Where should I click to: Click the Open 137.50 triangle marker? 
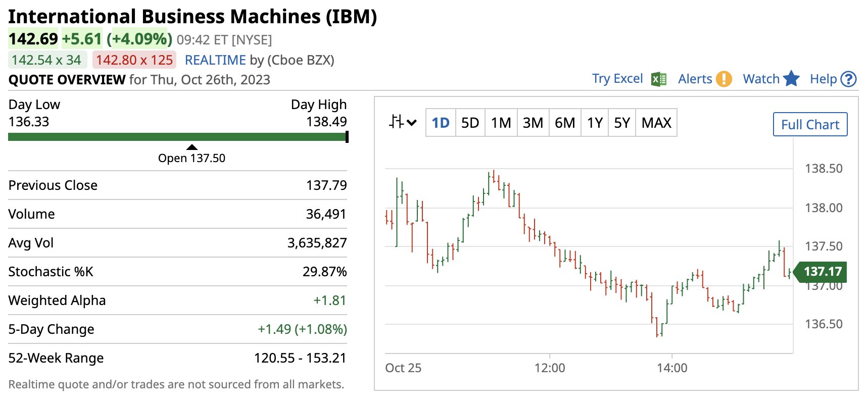(x=191, y=147)
